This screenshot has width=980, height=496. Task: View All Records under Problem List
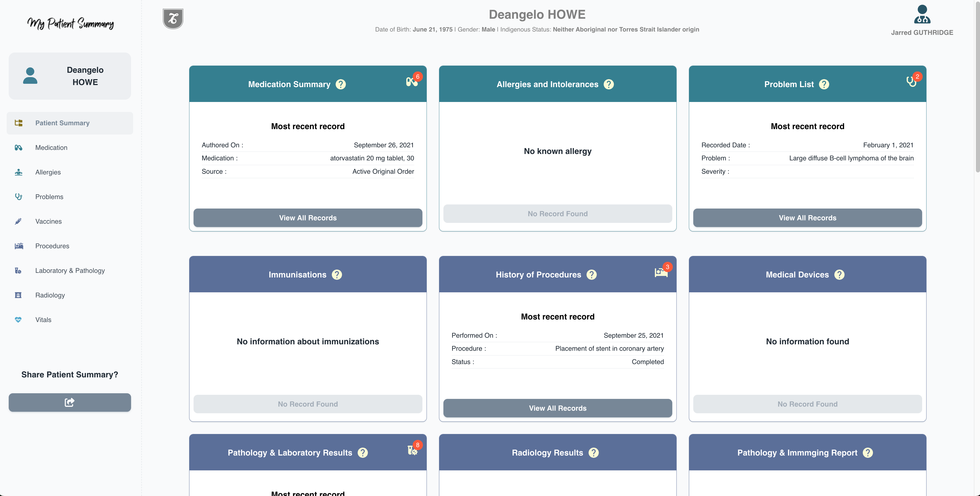pos(807,218)
